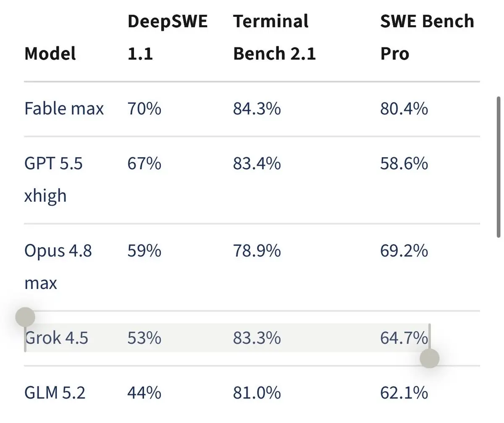Select the Model column header
504x423 pixels.
(x=50, y=54)
